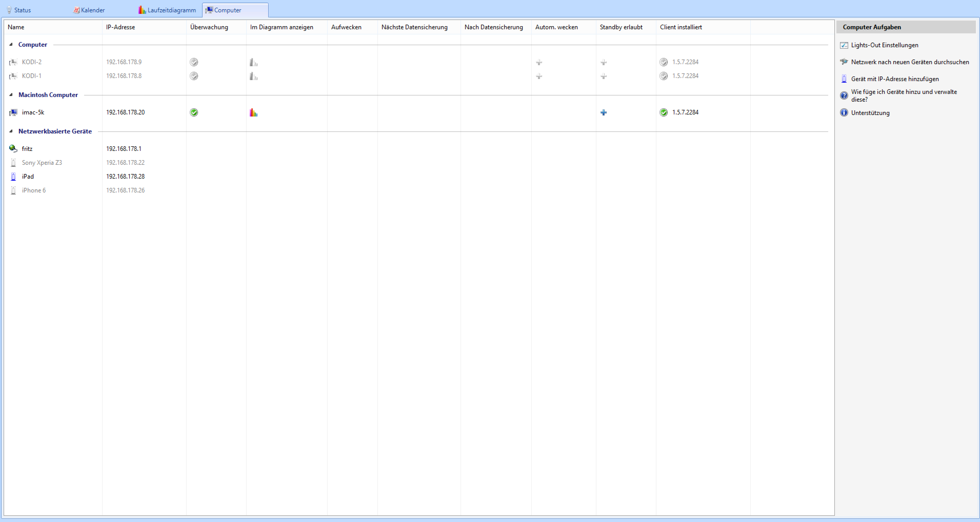Collapse the Netzwerkbasierte Geräte group
The width and height of the screenshot is (980, 522).
coord(11,131)
